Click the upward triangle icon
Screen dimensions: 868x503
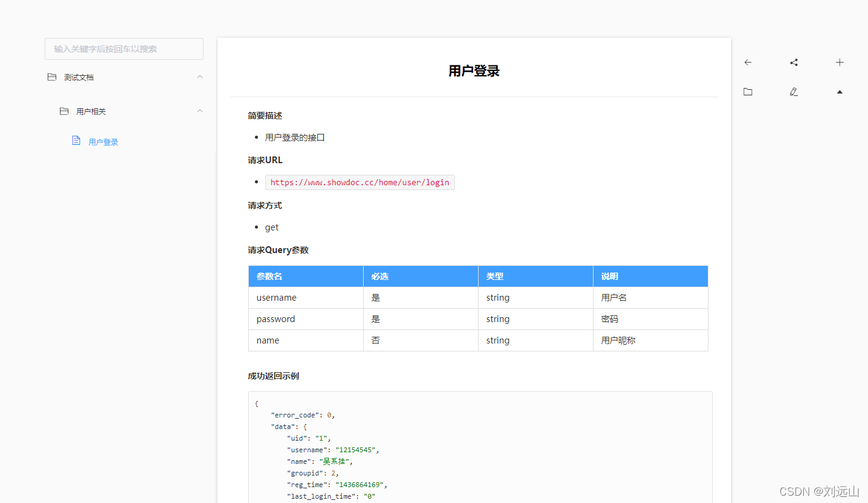pyautogui.click(x=840, y=92)
